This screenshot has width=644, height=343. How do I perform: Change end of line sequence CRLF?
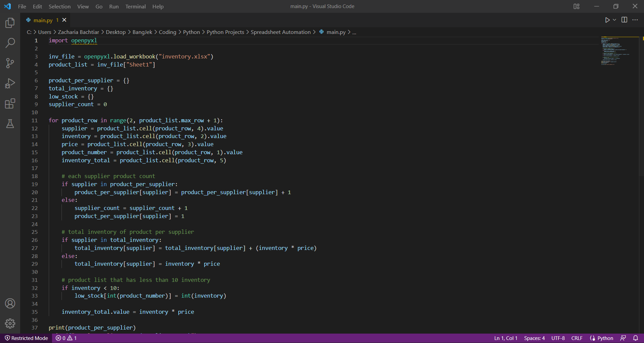[x=577, y=338]
